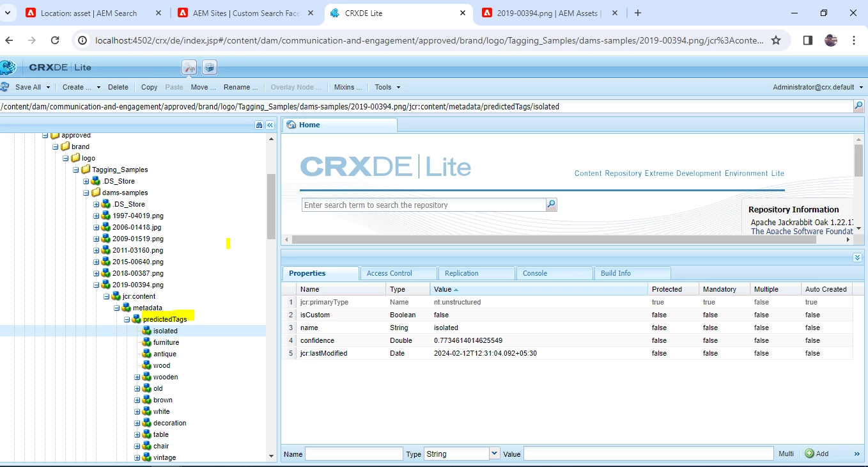Expand the vintage tag node
Screen dimensions: 868x467
coord(137,457)
